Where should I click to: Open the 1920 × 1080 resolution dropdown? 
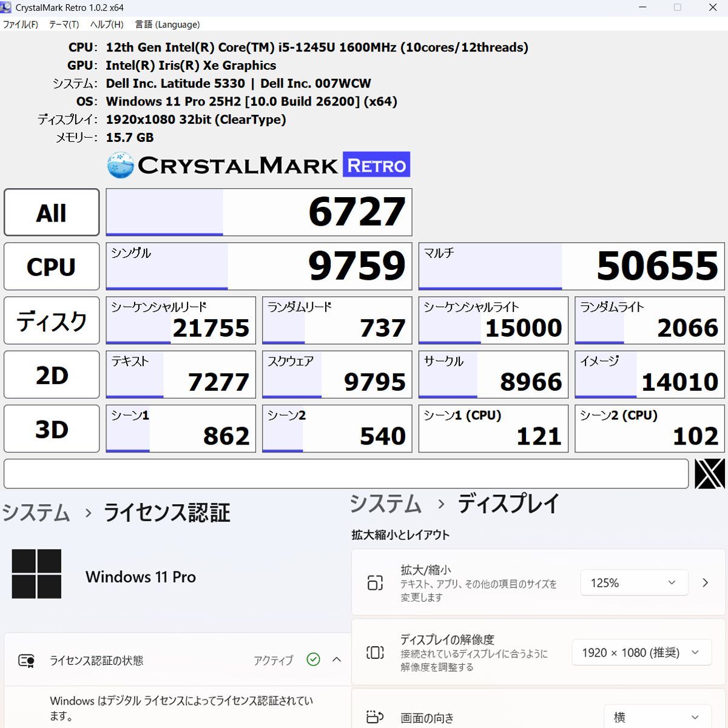642,652
